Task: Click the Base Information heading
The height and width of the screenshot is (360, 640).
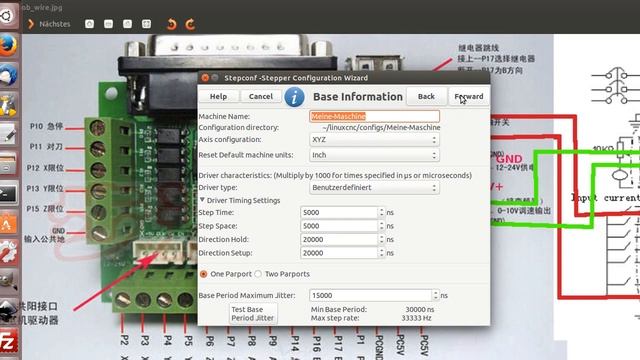Action: tap(358, 97)
